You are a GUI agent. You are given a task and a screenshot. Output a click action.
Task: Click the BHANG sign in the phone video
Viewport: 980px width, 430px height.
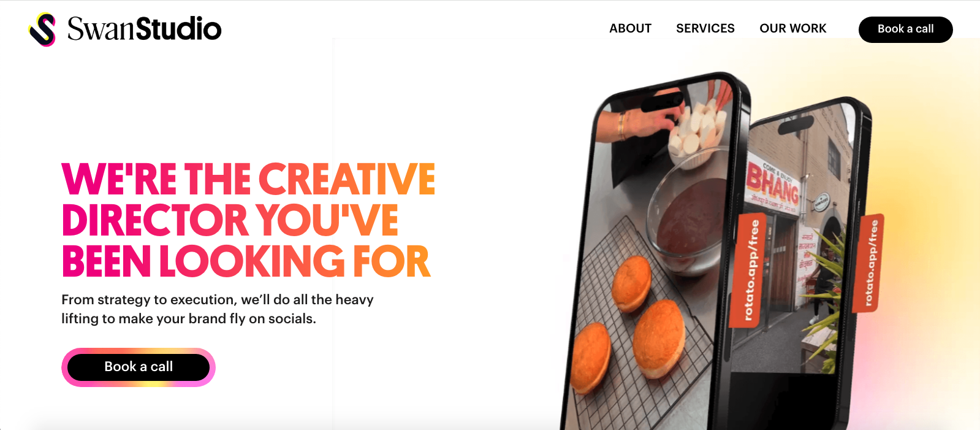(x=772, y=183)
